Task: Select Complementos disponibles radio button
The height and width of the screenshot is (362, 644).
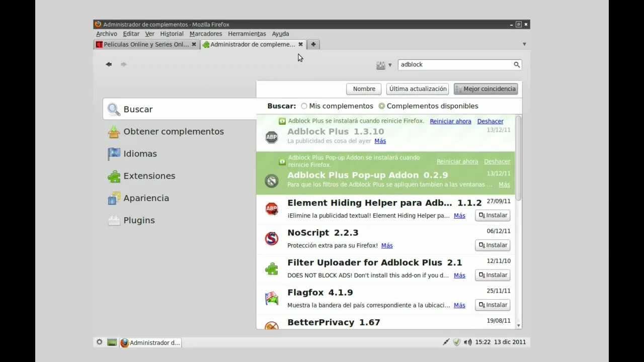Action: point(381,106)
